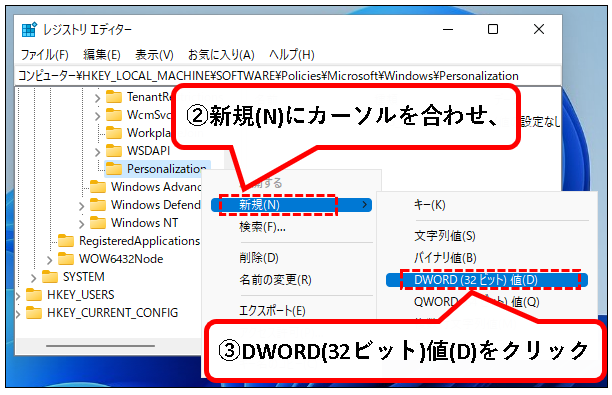
Task: Click the Windows Defender folder icon
Action: coord(98,205)
